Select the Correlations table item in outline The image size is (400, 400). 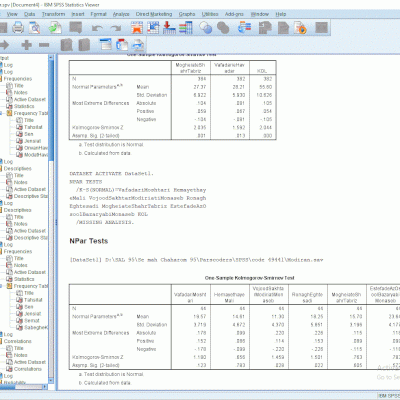pyautogui.click(x=28, y=369)
